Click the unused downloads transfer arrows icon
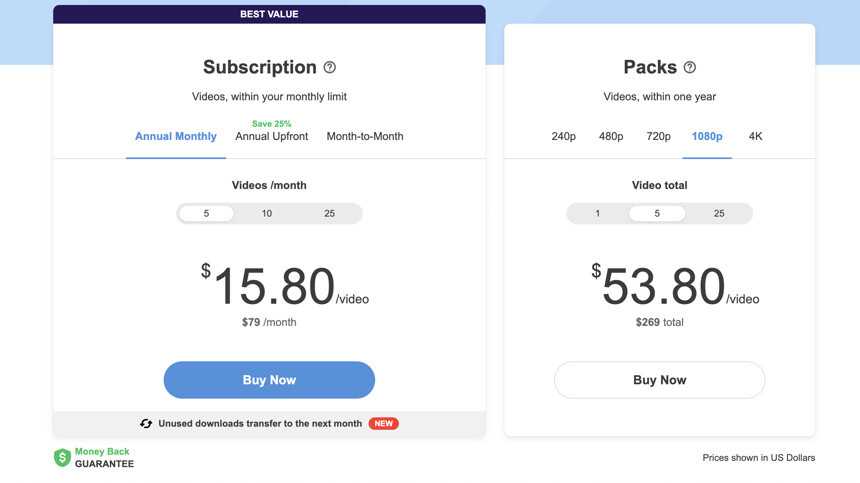860x483 pixels. [x=146, y=424]
